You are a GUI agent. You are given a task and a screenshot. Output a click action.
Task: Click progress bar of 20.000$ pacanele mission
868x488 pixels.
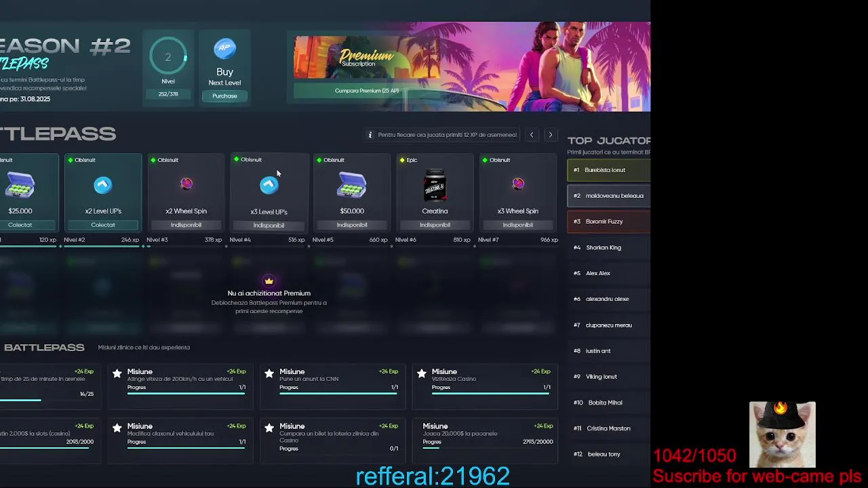click(x=488, y=448)
